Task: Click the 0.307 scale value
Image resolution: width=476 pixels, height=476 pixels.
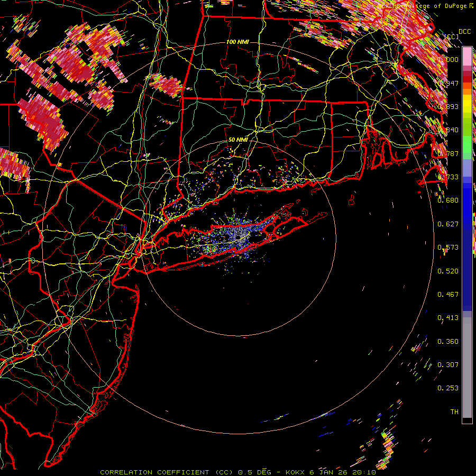Action: 448,365
